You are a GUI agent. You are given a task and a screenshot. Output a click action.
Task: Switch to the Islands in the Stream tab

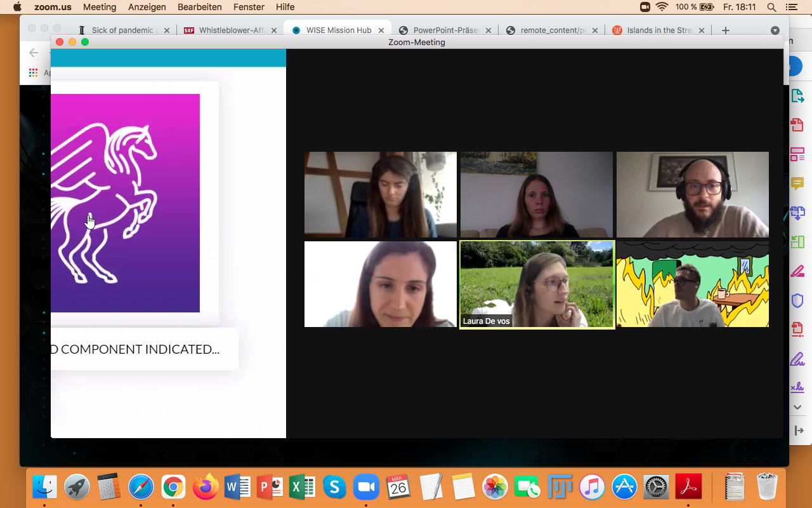658,30
